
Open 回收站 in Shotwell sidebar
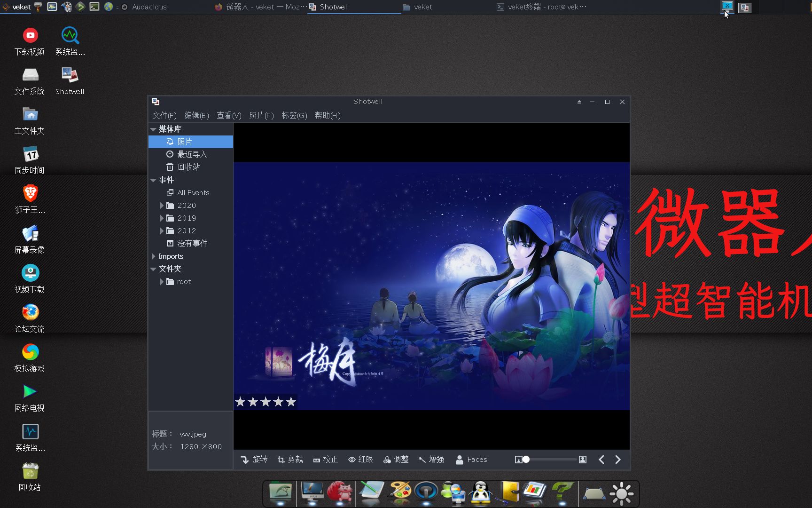coord(191,167)
